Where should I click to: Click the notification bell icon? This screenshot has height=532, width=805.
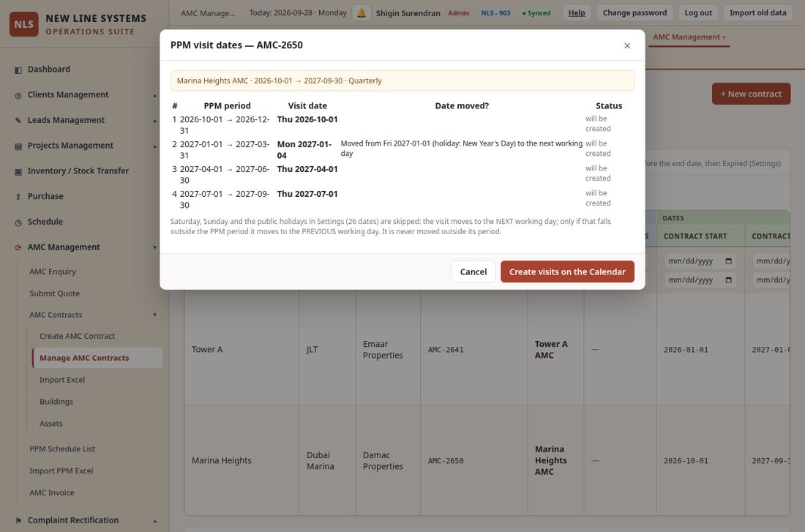(x=362, y=13)
